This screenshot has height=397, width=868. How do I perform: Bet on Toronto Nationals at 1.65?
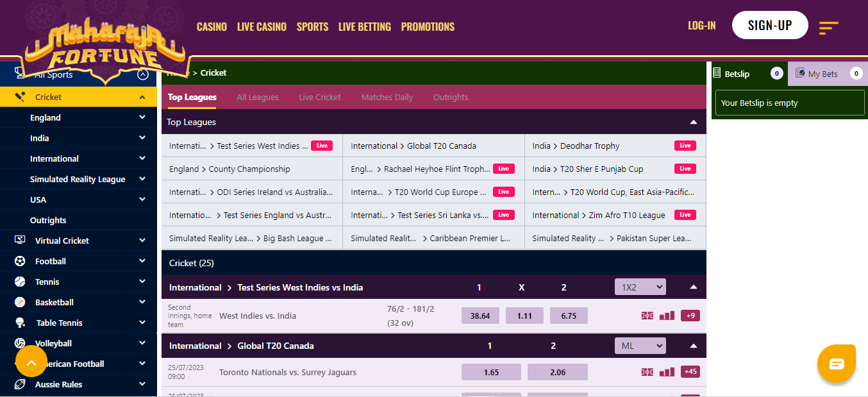[x=492, y=372]
